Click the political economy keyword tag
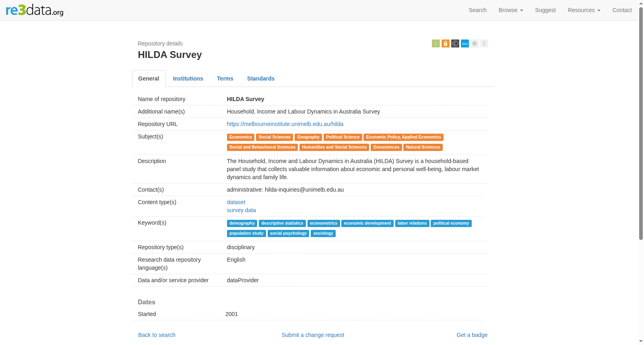The image size is (644, 345). tap(451, 223)
